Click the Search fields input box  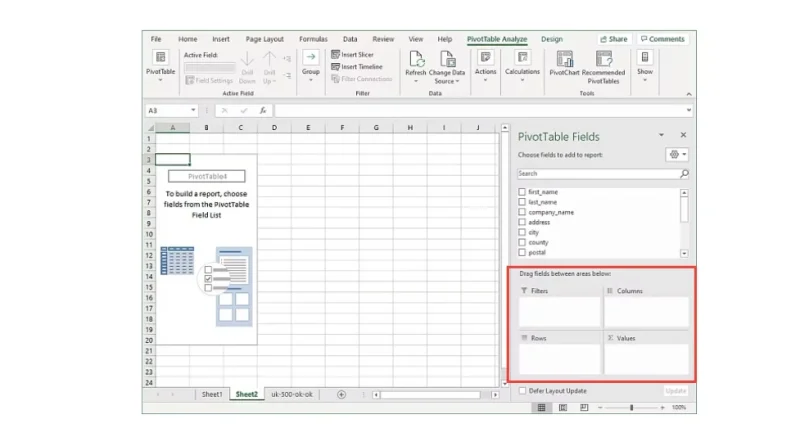[x=598, y=174]
